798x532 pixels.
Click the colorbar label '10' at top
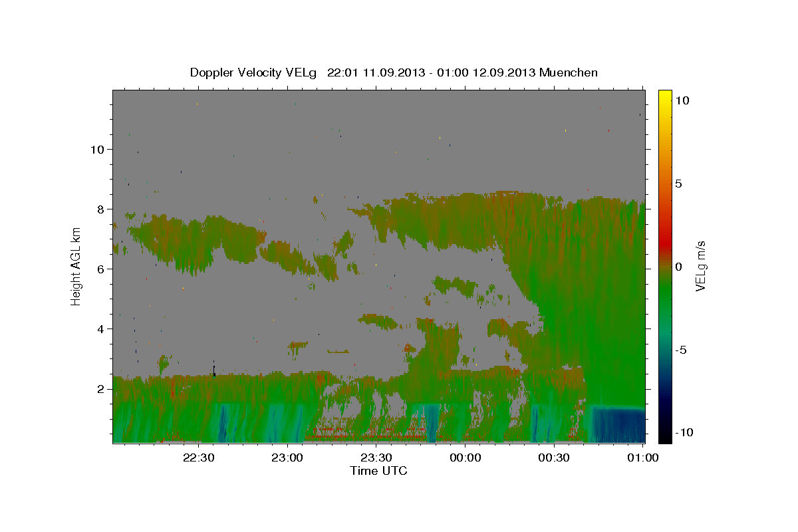click(682, 100)
